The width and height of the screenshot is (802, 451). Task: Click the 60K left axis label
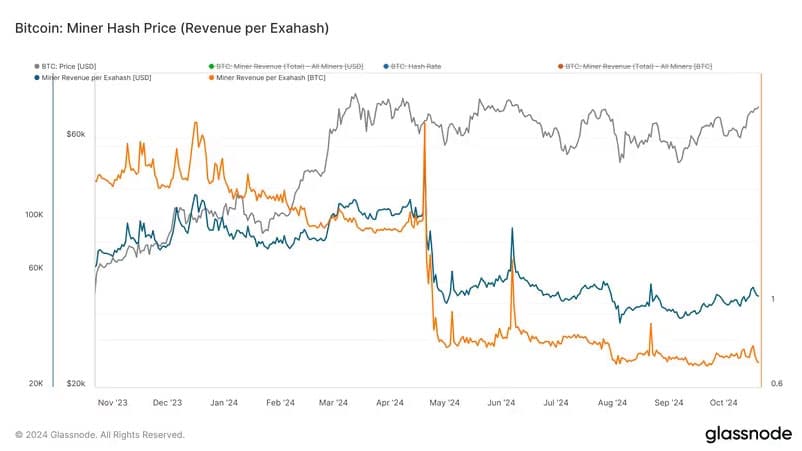coord(36,268)
